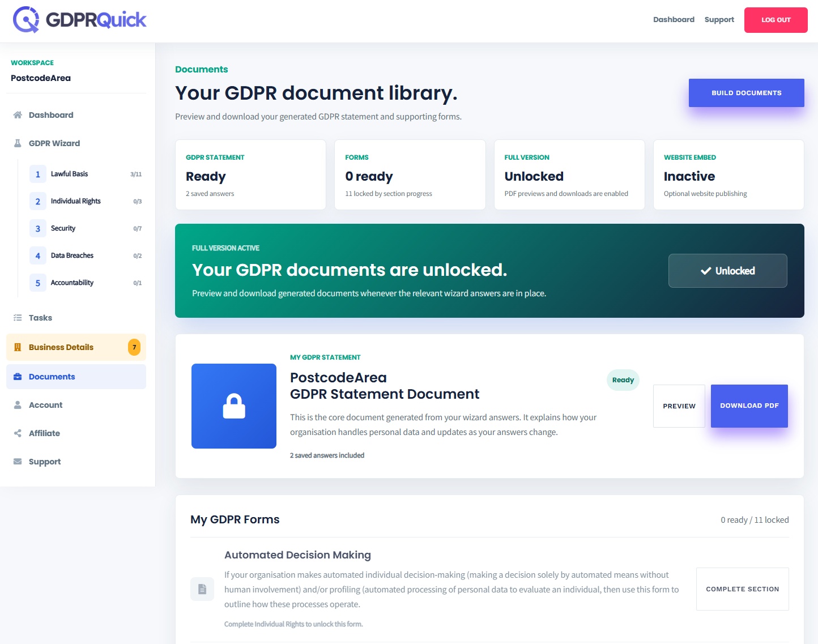
Task: Open Affiliate in the sidebar
Action: click(x=76, y=433)
